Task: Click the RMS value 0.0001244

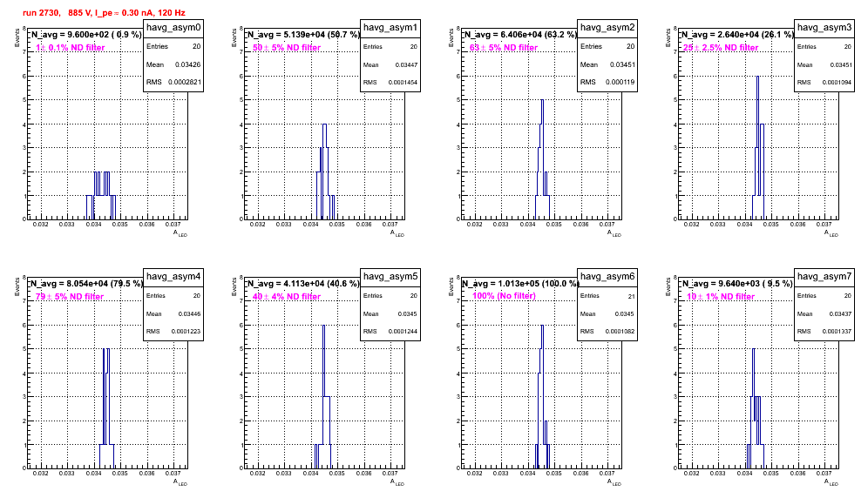Action: click(x=403, y=331)
